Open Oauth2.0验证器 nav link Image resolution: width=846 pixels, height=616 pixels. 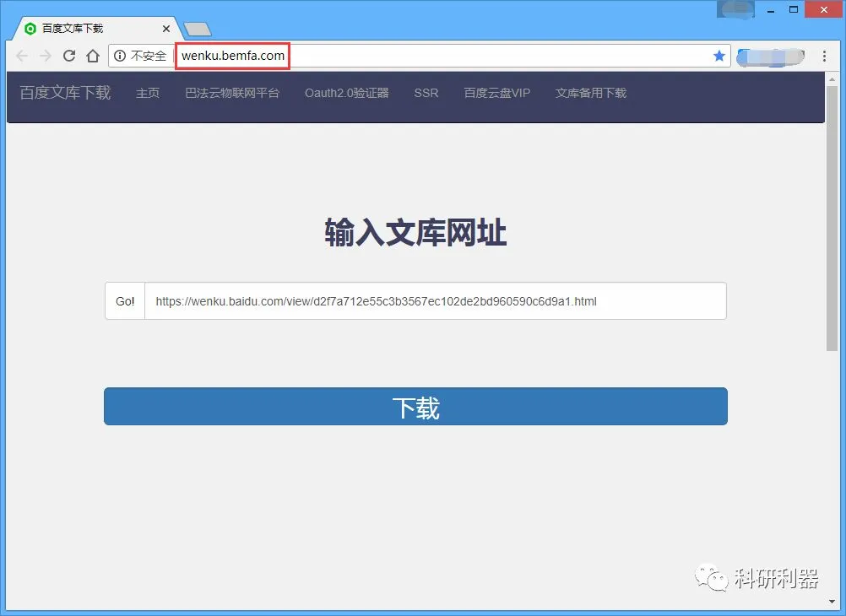[x=346, y=93]
